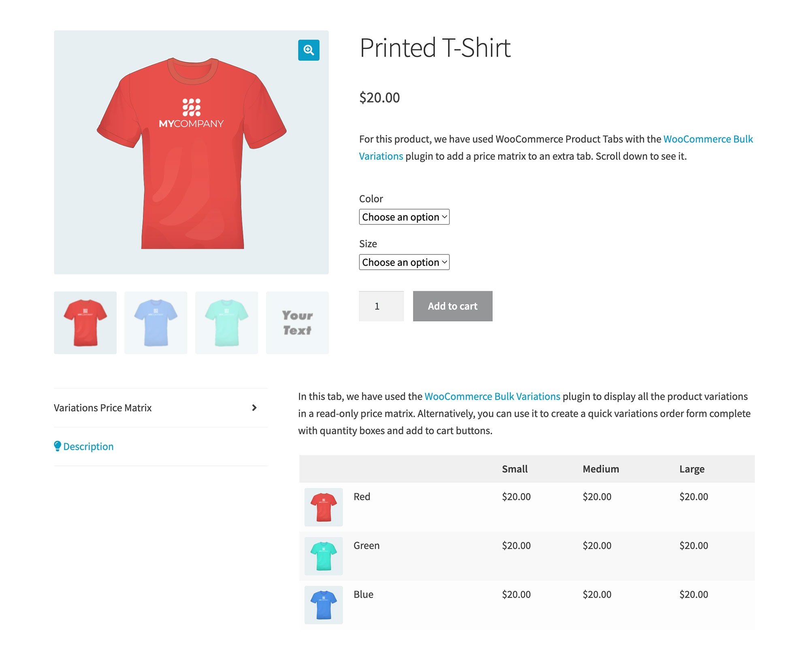Click the Add to cart button
This screenshot has width=810, height=672.
click(x=453, y=306)
